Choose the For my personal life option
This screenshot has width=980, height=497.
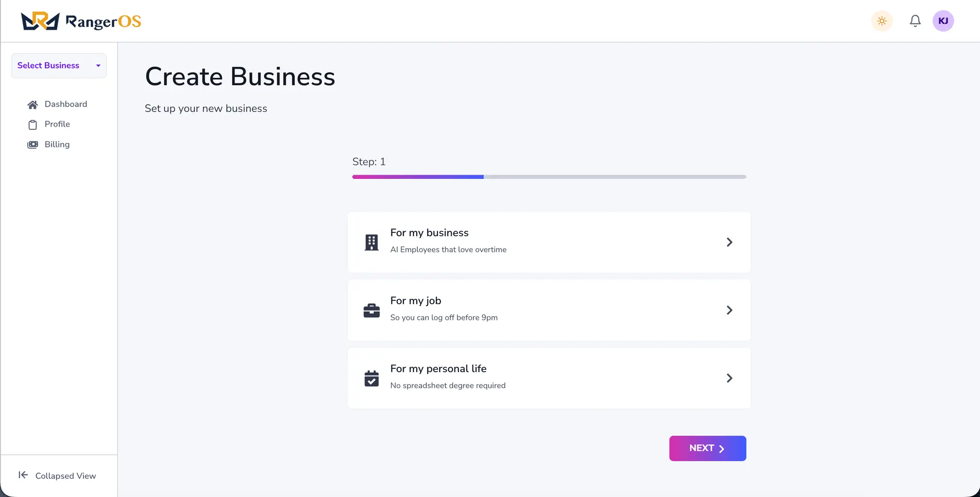pyautogui.click(x=549, y=378)
